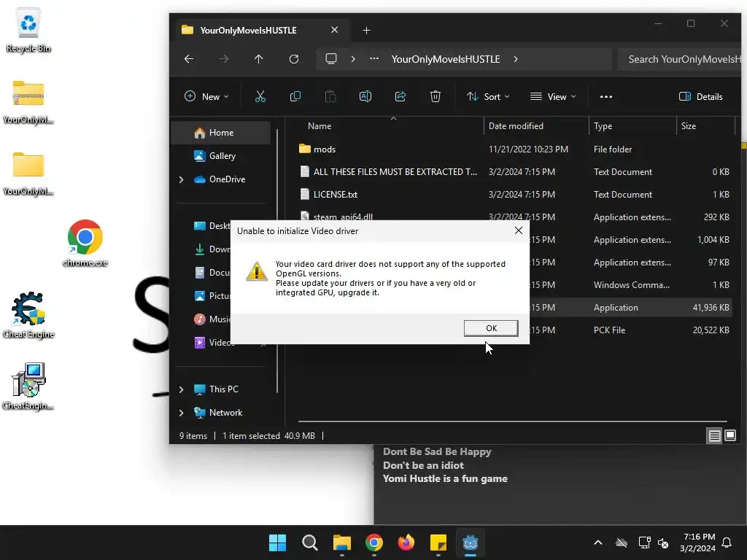Screen dimensions: 747x560
Task: Switch to details list view icon in status bar
Action: pos(714,436)
